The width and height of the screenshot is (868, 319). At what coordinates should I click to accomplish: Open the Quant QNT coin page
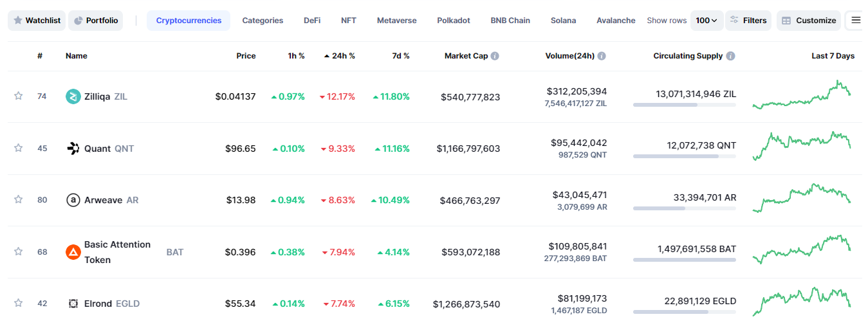coord(109,149)
